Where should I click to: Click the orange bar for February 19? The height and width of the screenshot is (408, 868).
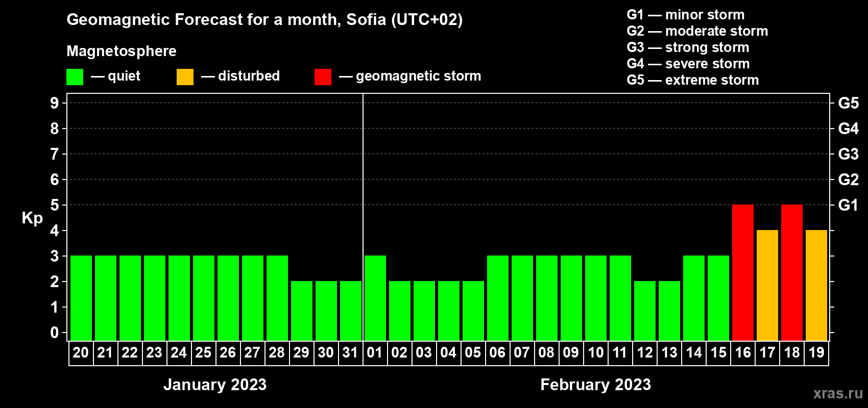coord(816,286)
